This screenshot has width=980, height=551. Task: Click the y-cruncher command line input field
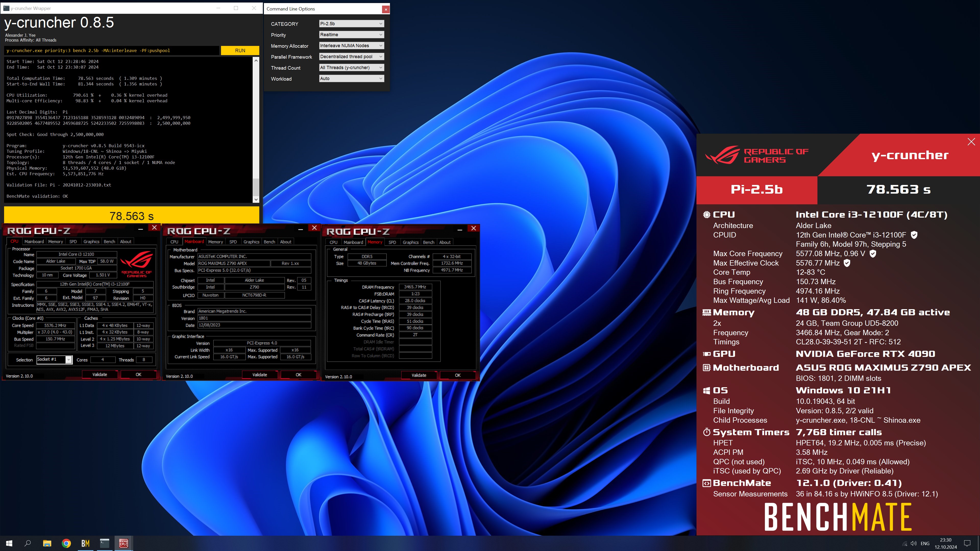112,51
